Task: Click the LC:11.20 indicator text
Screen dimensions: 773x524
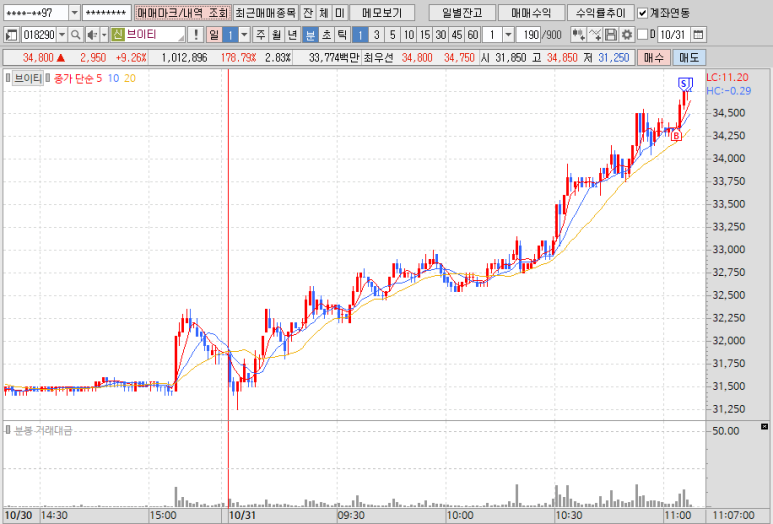Action: click(727, 77)
